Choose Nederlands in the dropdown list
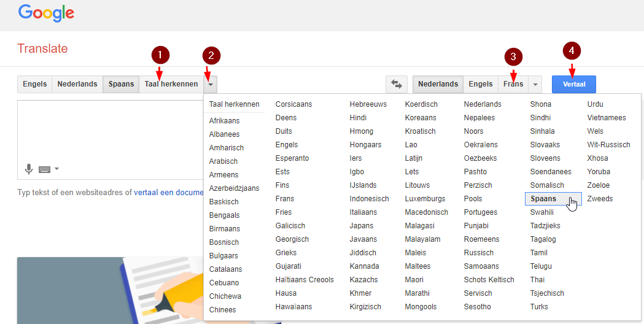Image resolution: width=644 pixels, height=324 pixels. (483, 104)
